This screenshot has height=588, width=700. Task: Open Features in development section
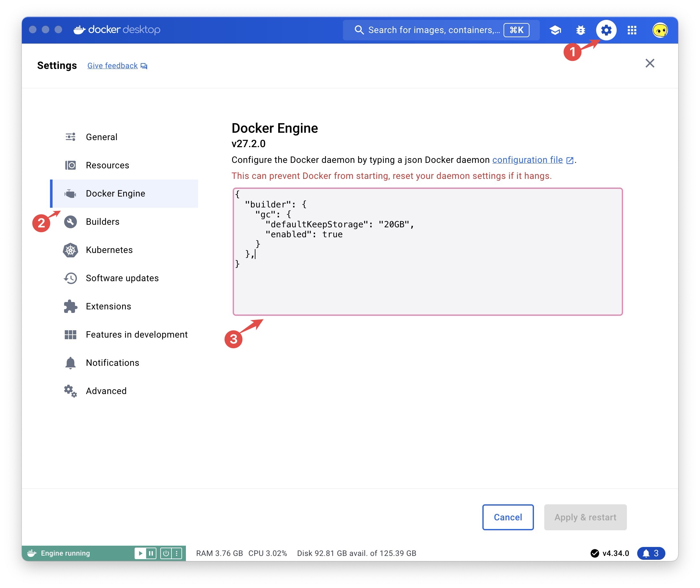[x=124, y=334]
